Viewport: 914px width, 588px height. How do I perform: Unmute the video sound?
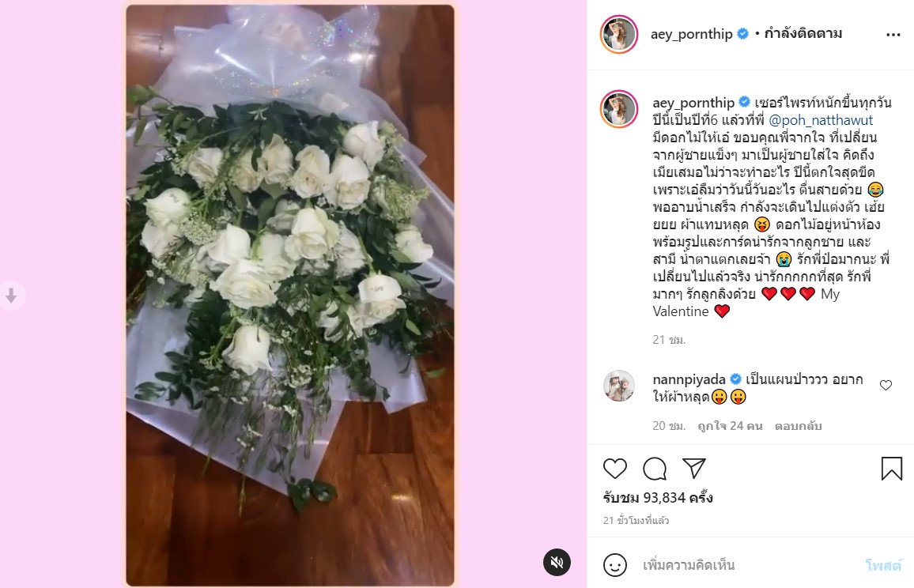pyautogui.click(x=557, y=563)
